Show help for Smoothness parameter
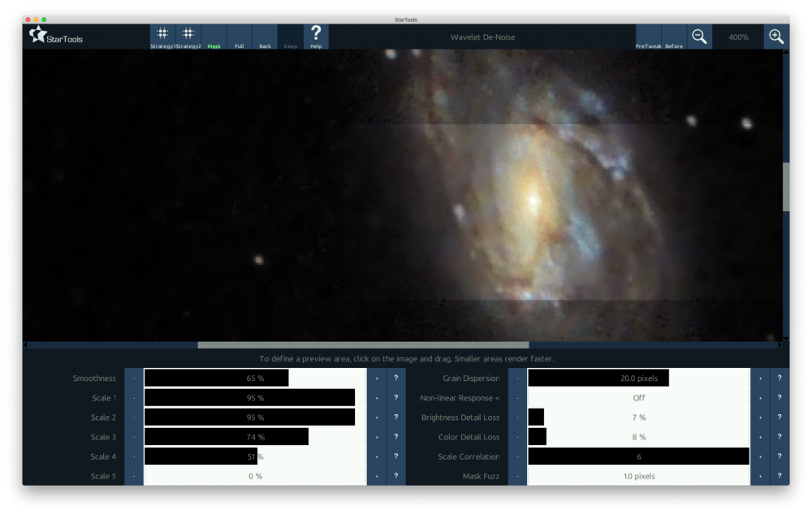The image size is (812, 515). click(x=396, y=379)
